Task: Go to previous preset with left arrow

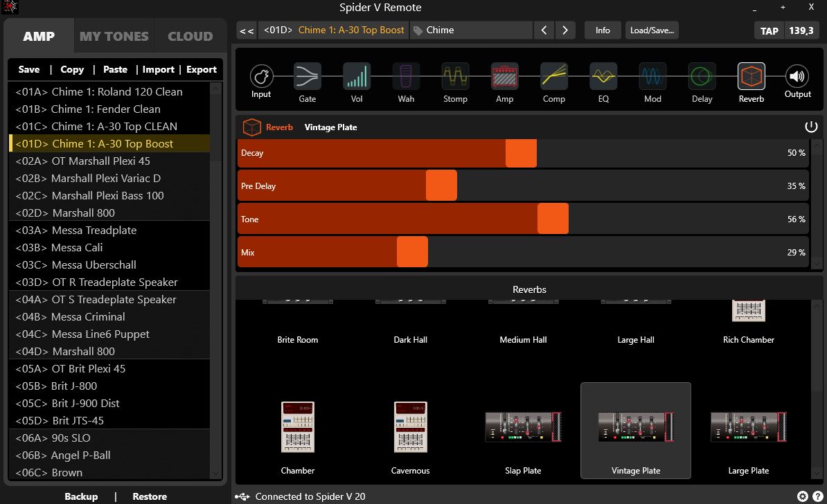Action: click(x=544, y=30)
